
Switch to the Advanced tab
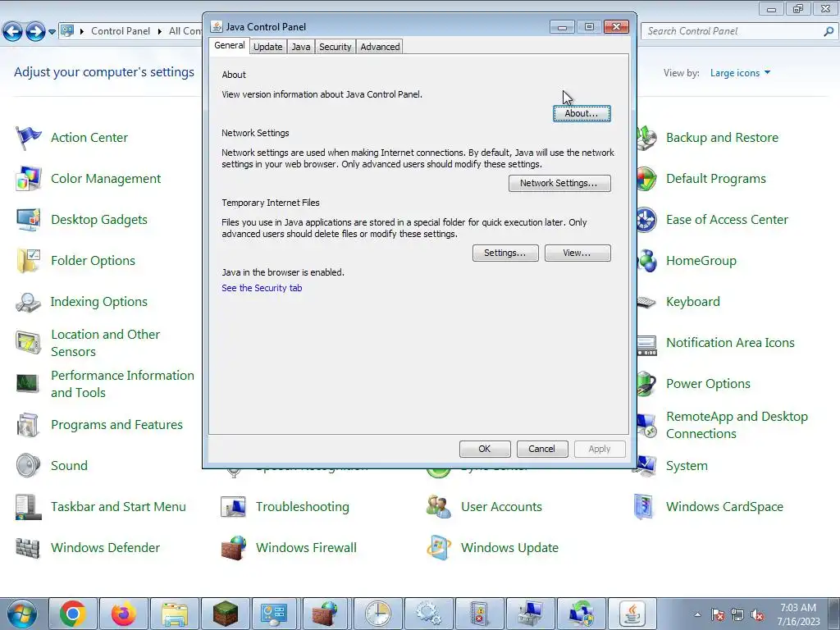pos(380,47)
